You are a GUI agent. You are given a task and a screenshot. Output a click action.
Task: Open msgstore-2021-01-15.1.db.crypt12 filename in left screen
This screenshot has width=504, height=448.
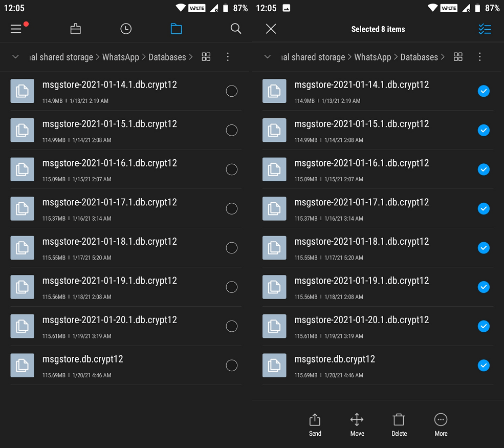(109, 124)
